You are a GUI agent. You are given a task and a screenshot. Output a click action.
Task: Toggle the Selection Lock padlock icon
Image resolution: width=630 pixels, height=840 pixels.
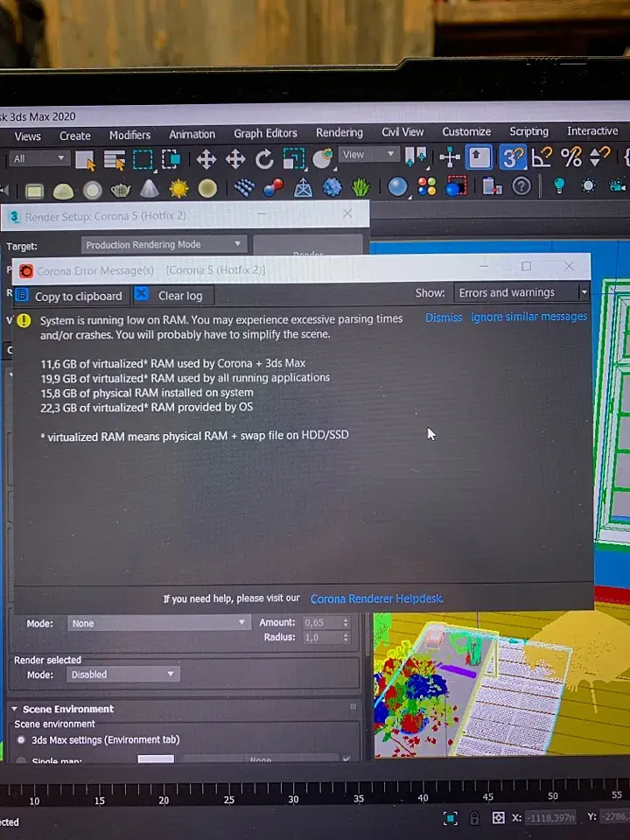point(474,818)
